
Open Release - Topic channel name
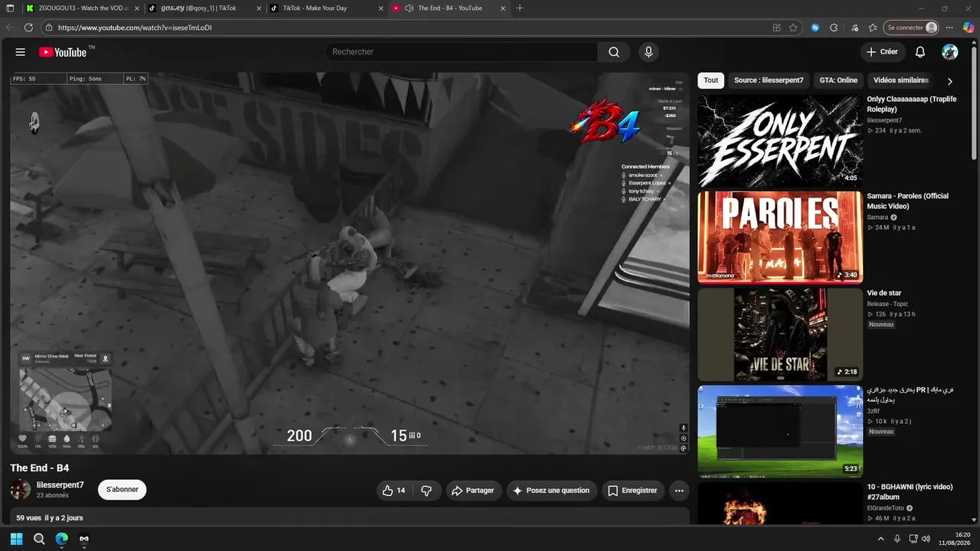(x=887, y=304)
